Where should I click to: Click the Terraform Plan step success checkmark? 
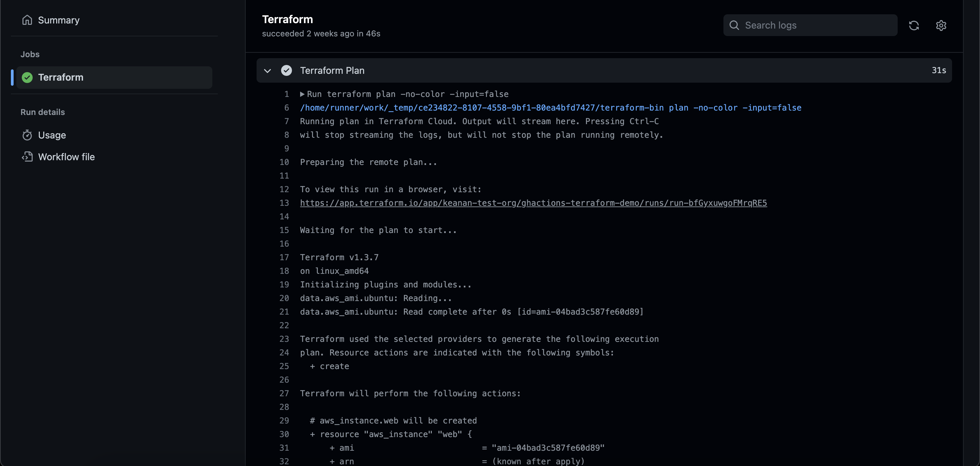point(286,70)
